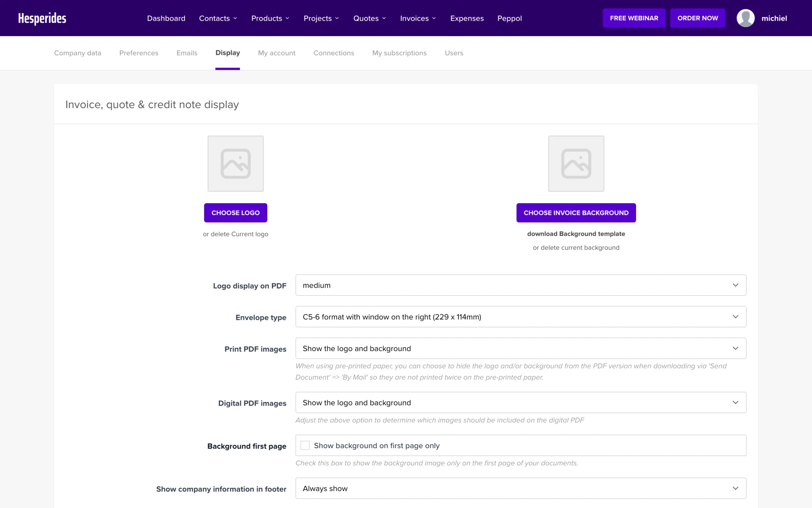Click the FREE WEBINAR button
Screen dimensions: 812x508
coord(634,18)
